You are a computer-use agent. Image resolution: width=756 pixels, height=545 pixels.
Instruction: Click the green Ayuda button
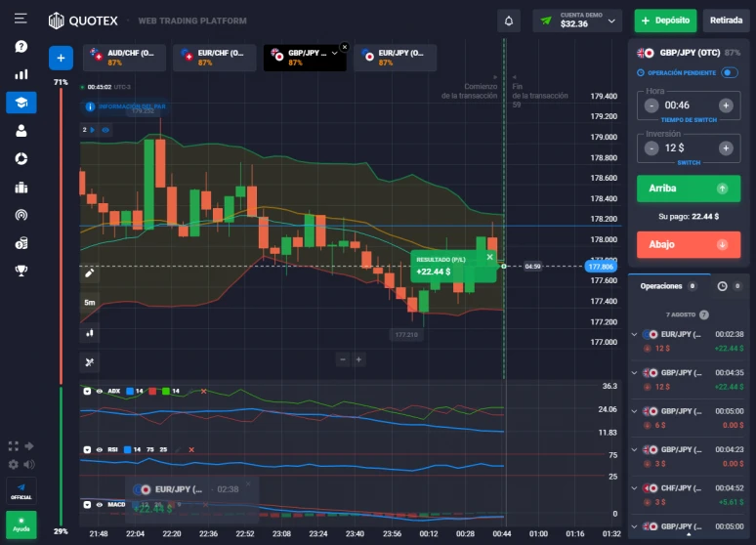coord(21,524)
